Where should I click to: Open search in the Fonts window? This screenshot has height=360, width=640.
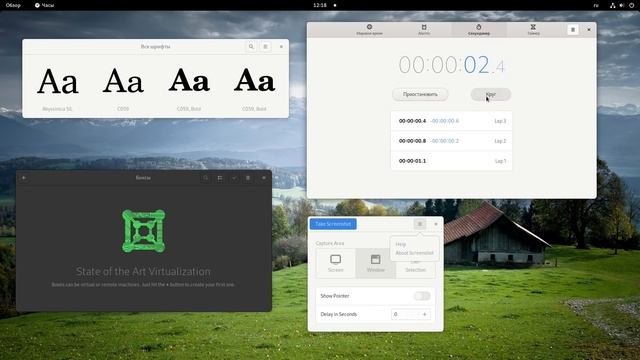coord(251,47)
